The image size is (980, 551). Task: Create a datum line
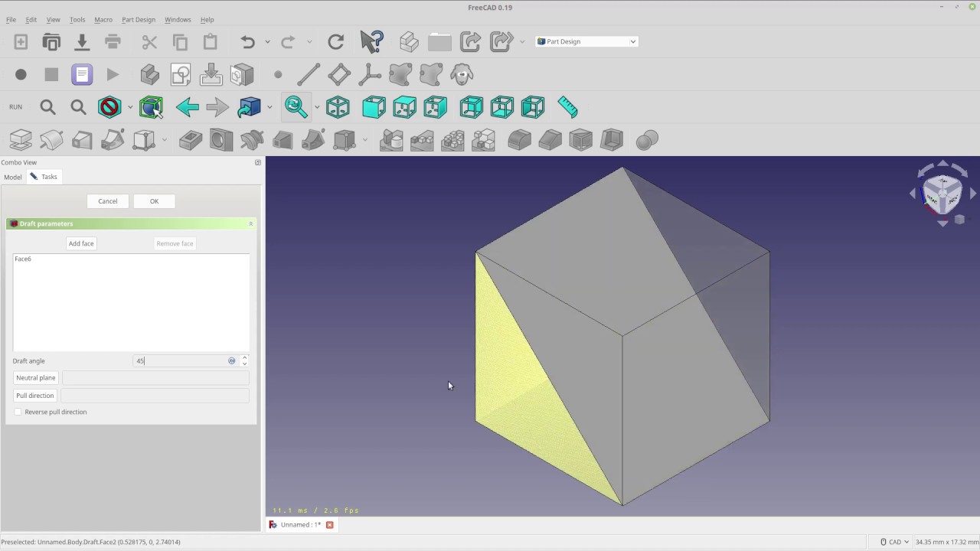click(309, 74)
